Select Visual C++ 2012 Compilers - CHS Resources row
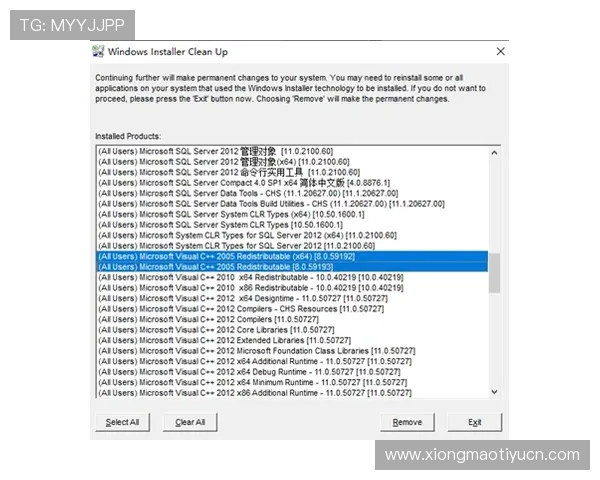The width and height of the screenshot is (600, 480). coord(292,309)
